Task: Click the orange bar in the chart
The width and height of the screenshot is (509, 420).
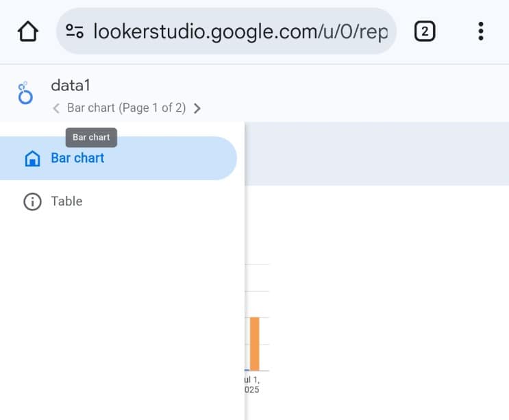Action: click(254, 343)
